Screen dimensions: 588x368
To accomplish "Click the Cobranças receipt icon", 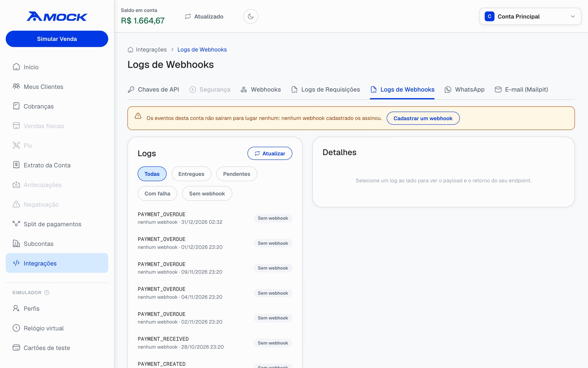I will pyautogui.click(x=16, y=106).
